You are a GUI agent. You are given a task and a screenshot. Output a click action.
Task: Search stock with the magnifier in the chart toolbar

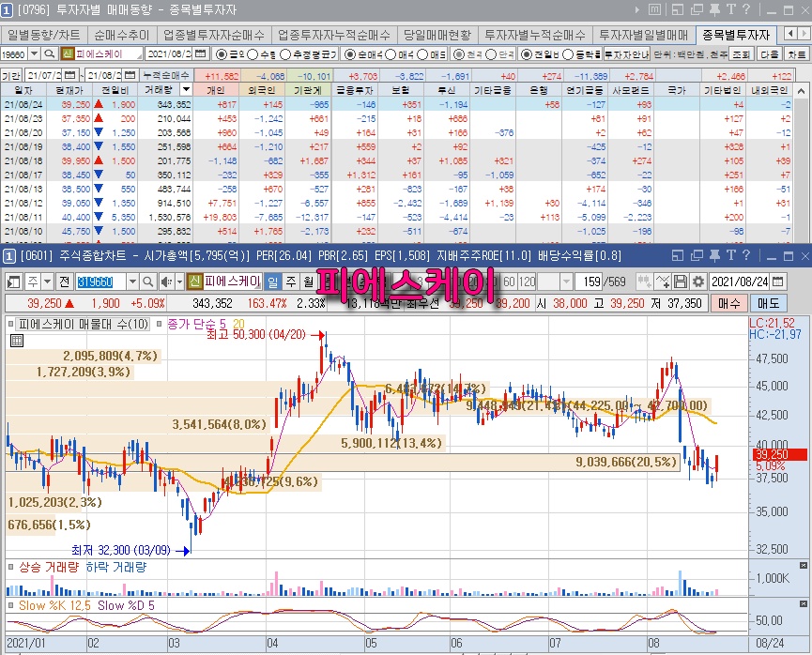point(147,282)
